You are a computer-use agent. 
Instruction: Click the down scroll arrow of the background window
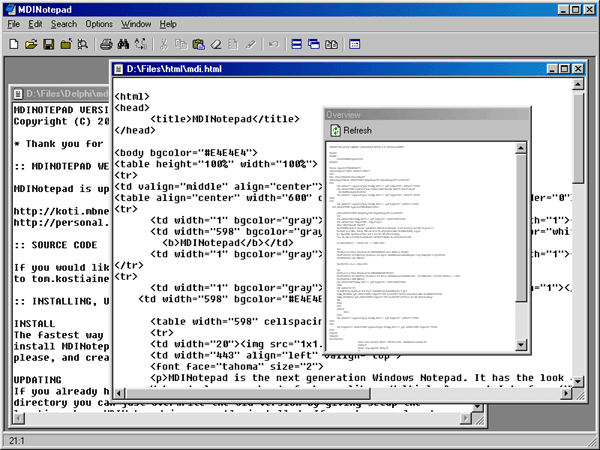pos(477,407)
